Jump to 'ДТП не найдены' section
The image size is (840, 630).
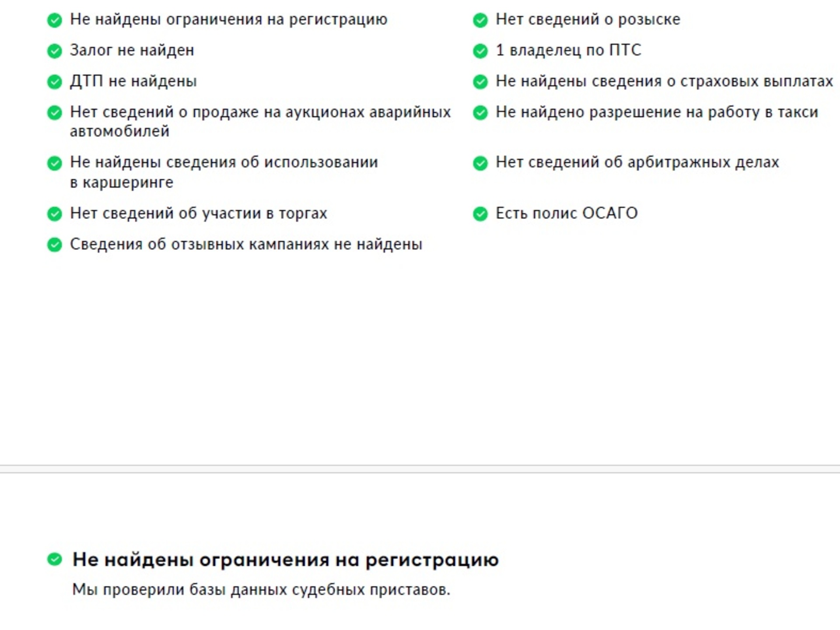133,81
